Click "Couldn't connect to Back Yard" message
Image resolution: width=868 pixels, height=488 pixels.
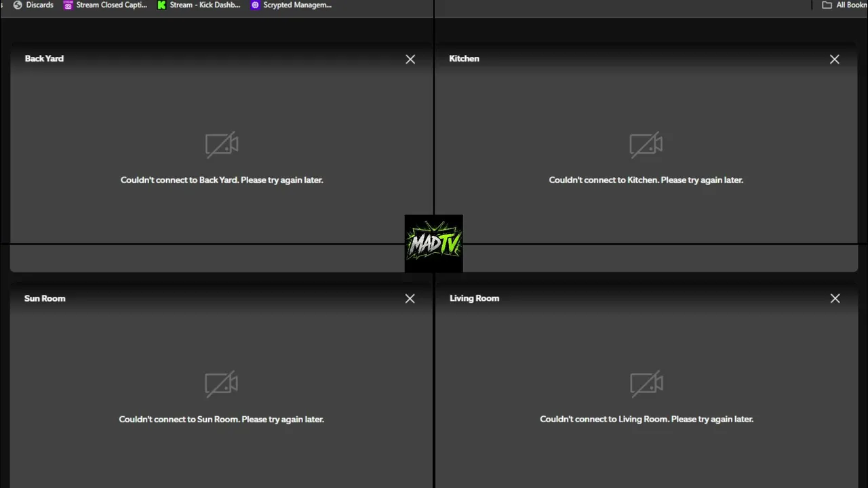click(222, 180)
